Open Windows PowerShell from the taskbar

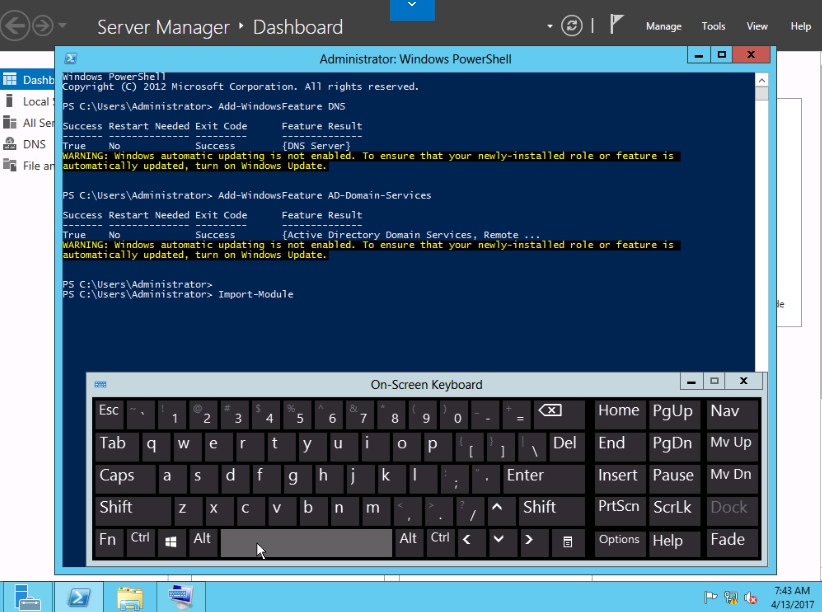(x=79, y=597)
